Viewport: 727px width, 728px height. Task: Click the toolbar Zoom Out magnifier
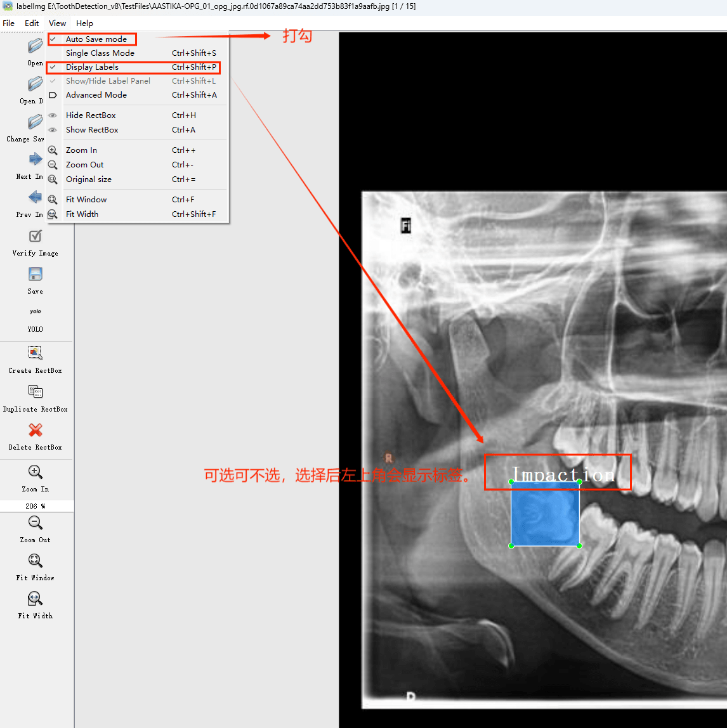point(36,523)
